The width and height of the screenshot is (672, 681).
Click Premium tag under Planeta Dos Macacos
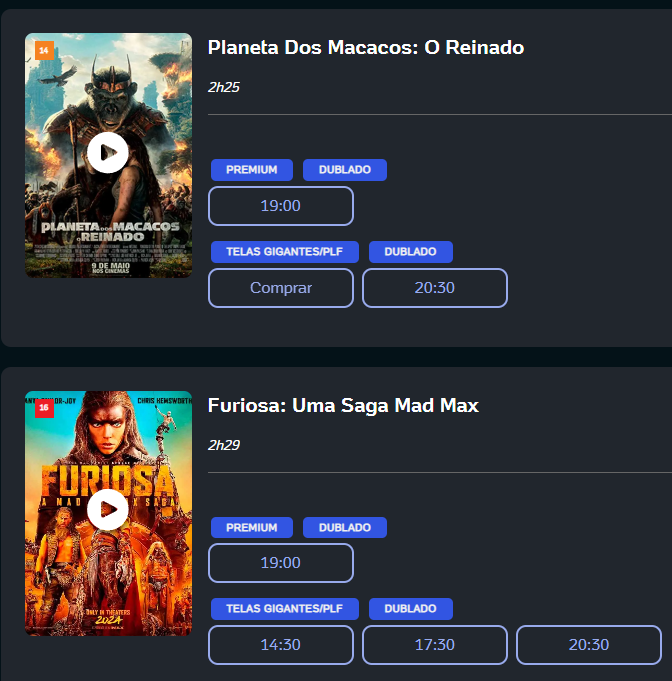click(251, 170)
